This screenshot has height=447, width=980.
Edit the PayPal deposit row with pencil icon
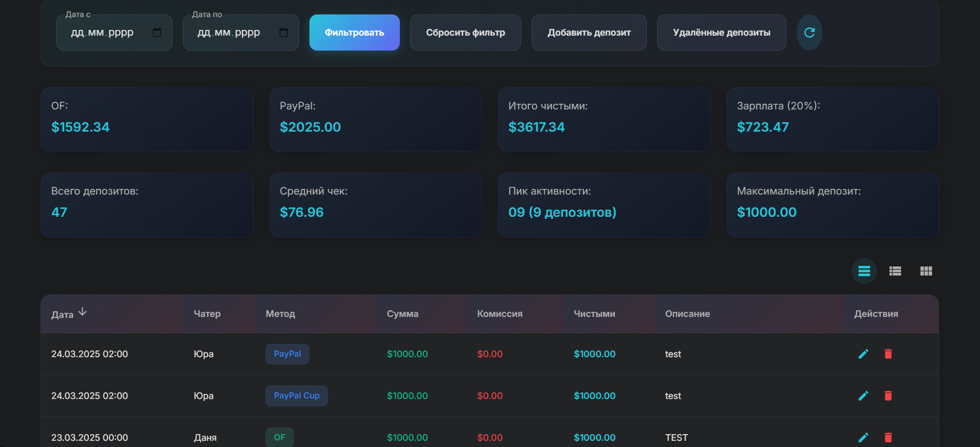tap(863, 354)
